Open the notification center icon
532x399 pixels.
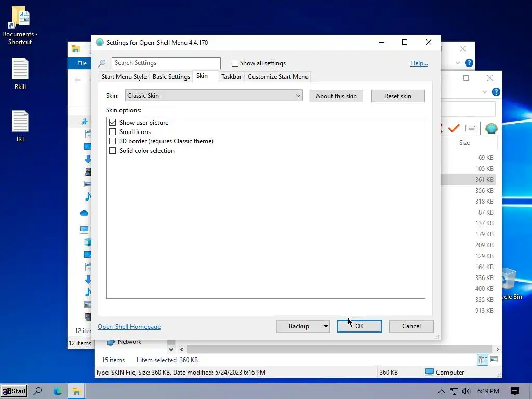514,391
